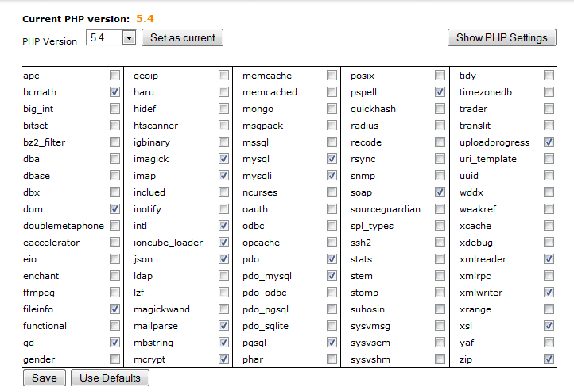574x392 pixels.
Task: Click the Set as current button
Action: tap(183, 37)
